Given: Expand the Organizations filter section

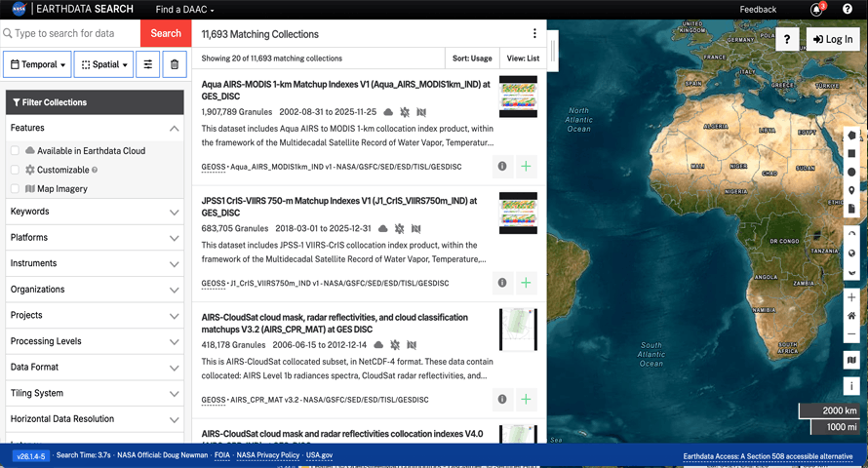Looking at the screenshot, I should (95, 290).
